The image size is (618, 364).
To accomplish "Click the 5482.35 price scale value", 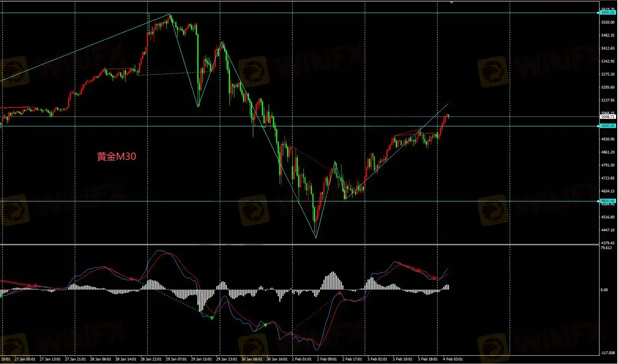I will (x=608, y=35).
